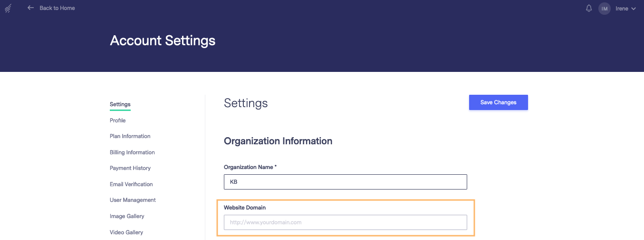Click the Save Changes button

[498, 102]
